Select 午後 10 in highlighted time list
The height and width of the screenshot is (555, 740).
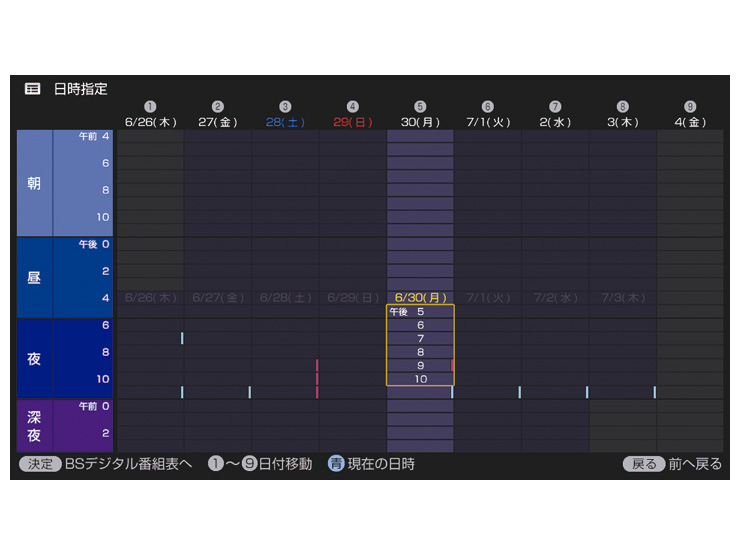420,379
